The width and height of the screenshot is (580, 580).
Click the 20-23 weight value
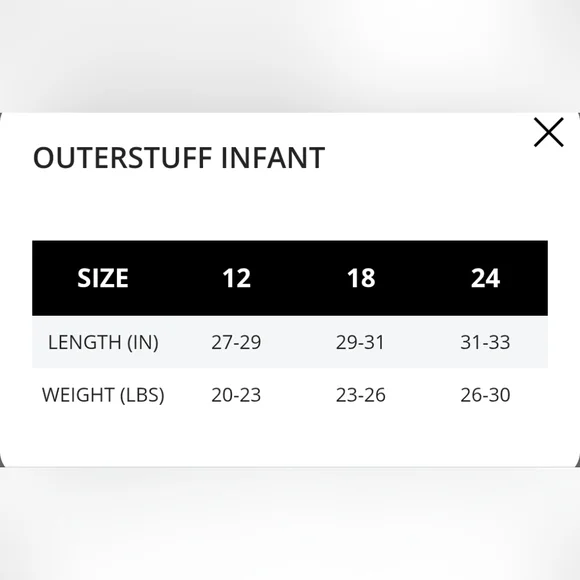coord(236,395)
